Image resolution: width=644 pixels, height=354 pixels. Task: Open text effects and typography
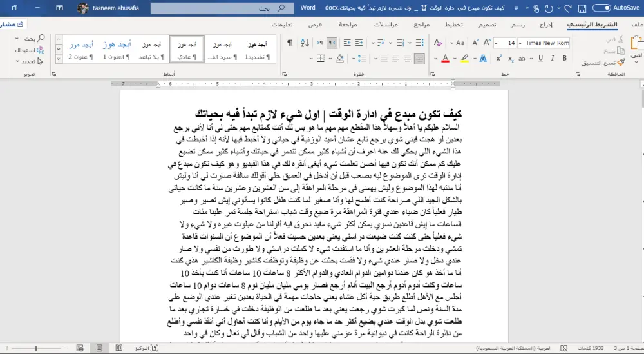coord(483,59)
